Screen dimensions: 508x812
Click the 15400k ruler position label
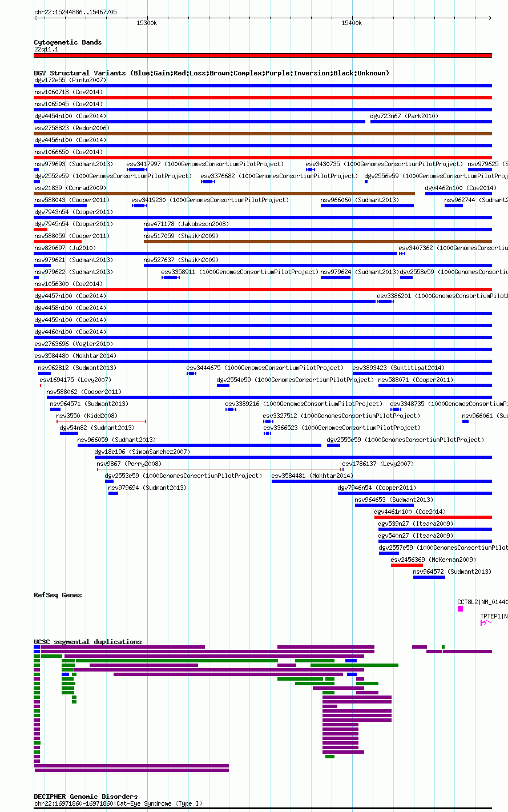click(352, 23)
